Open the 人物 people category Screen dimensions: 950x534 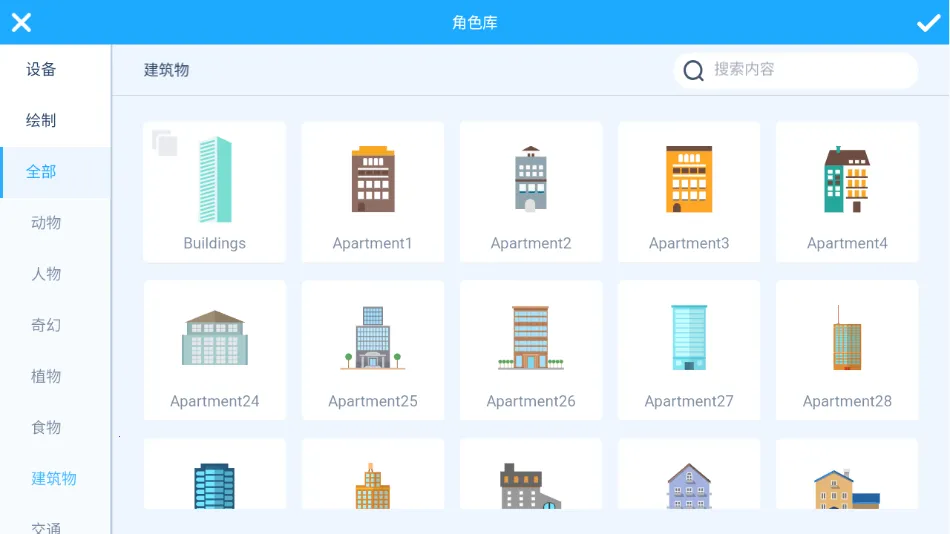(x=46, y=274)
